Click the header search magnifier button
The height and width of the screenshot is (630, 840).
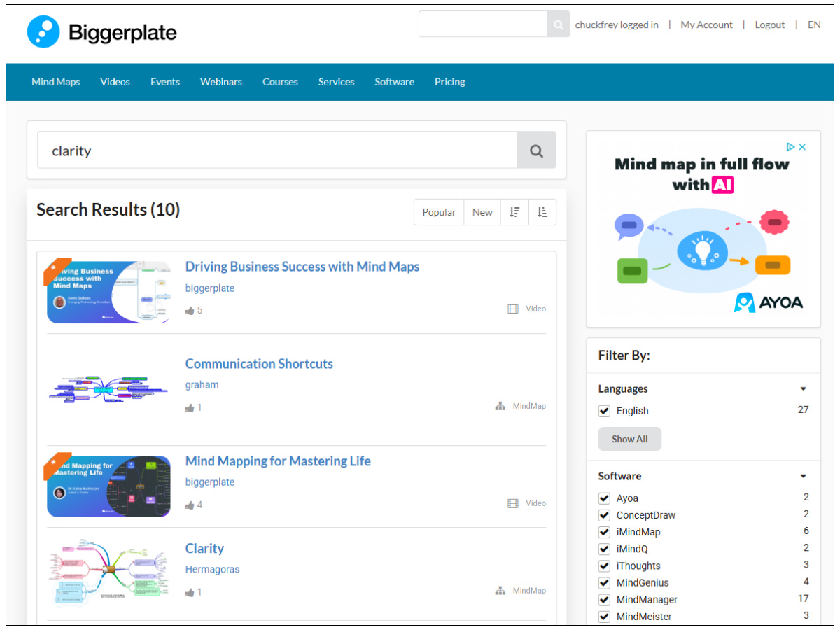click(x=558, y=24)
